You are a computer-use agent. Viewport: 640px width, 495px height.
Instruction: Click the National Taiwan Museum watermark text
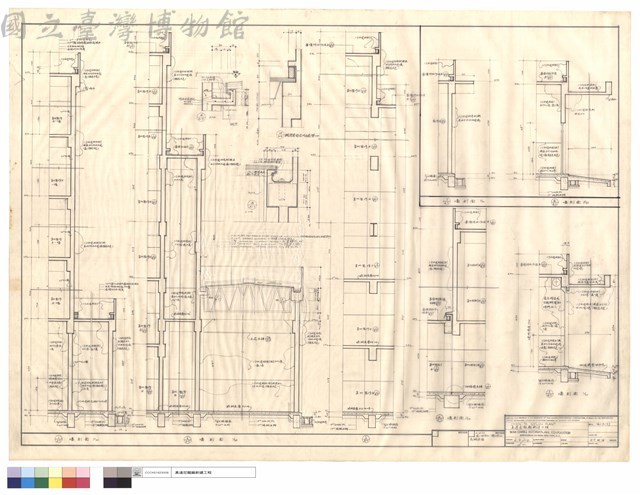pos(124,25)
